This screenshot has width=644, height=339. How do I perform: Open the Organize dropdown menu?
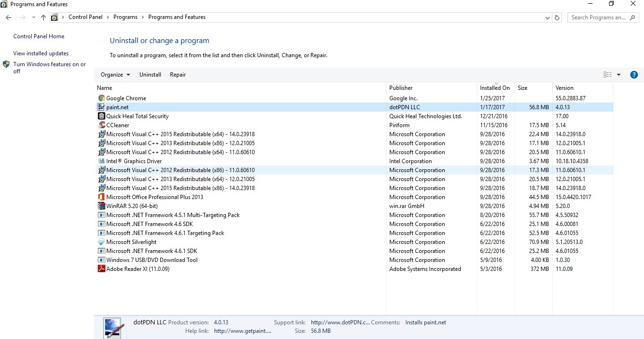(115, 75)
